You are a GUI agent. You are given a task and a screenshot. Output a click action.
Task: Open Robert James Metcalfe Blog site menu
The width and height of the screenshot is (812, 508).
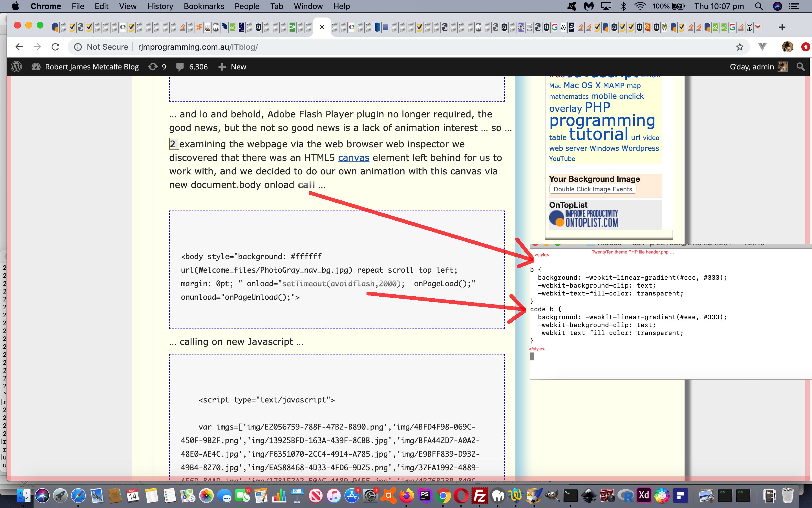(x=85, y=67)
